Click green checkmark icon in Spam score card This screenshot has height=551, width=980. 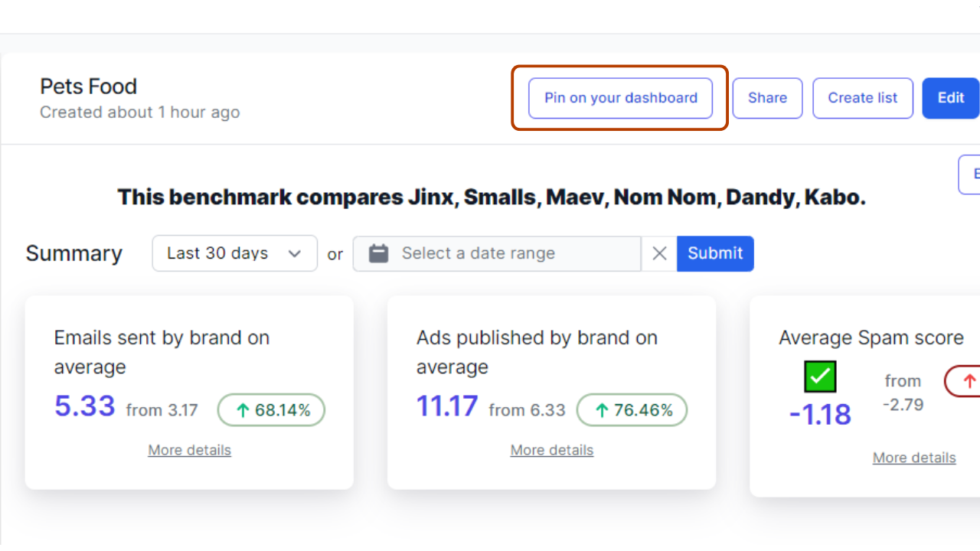coord(820,377)
